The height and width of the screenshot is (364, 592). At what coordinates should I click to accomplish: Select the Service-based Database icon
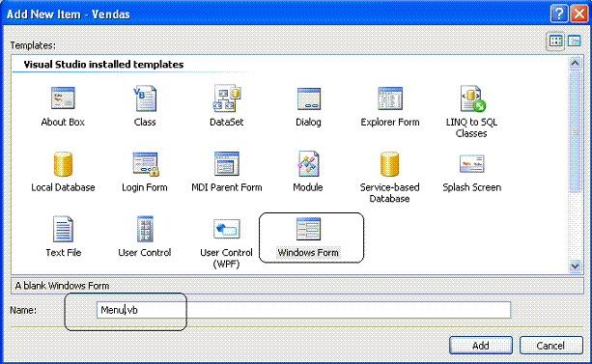389,164
